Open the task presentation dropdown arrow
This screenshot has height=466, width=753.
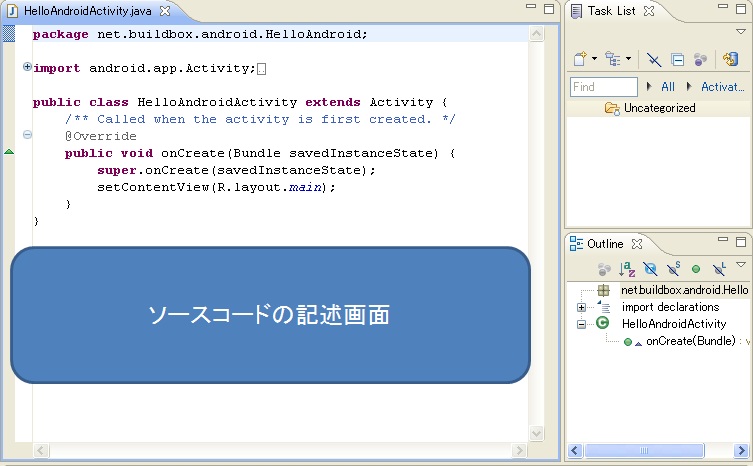[628, 59]
